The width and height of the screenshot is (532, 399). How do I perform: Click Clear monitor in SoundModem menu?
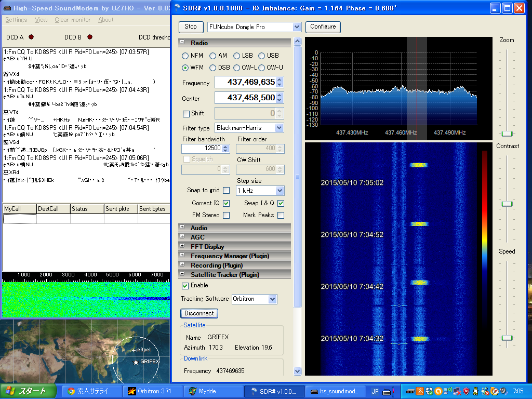tap(73, 20)
